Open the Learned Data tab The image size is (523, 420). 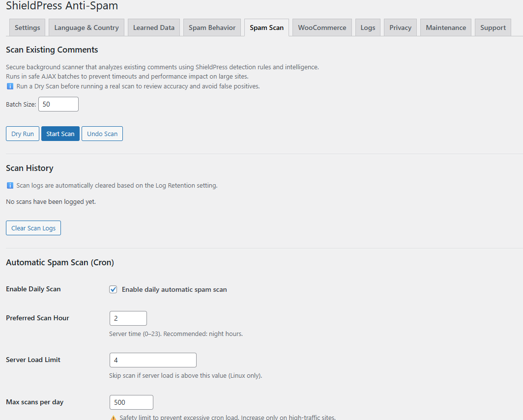tap(154, 28)
